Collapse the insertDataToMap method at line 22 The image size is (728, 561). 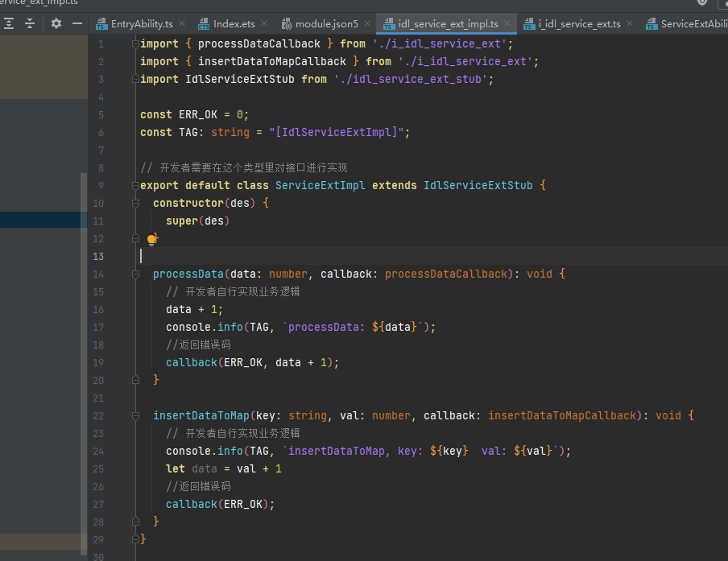point(134,416)
